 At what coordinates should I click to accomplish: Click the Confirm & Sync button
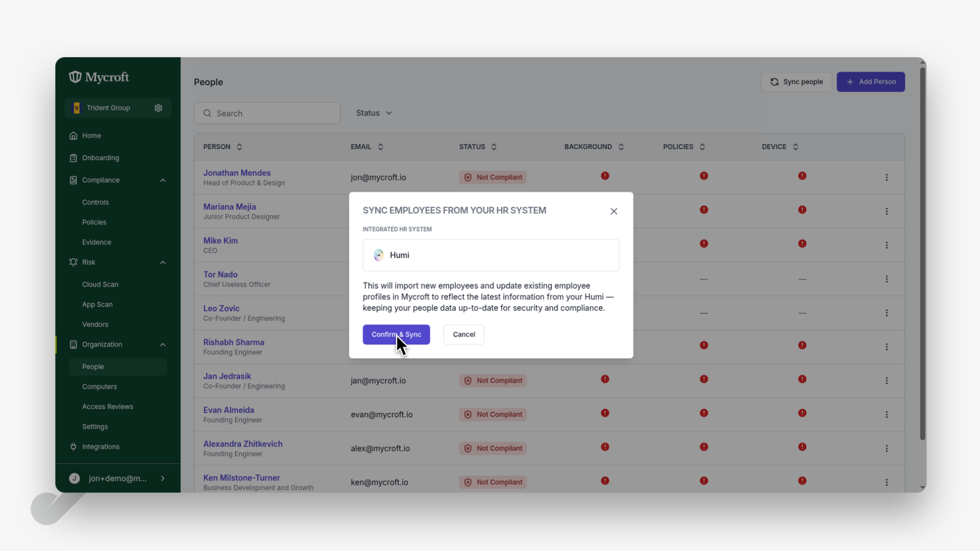click(x=397, y=335)
